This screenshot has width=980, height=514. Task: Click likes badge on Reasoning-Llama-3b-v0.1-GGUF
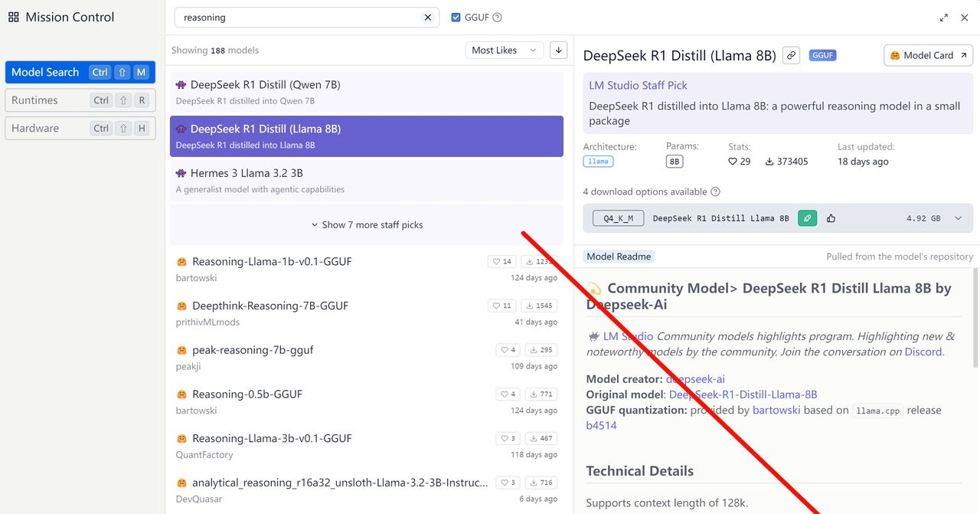tap(508, 439)
